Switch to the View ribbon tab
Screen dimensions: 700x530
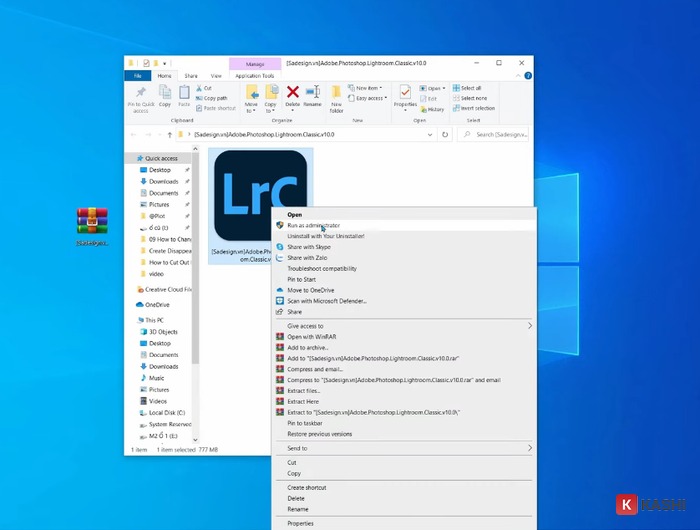(x=214, y=75)
